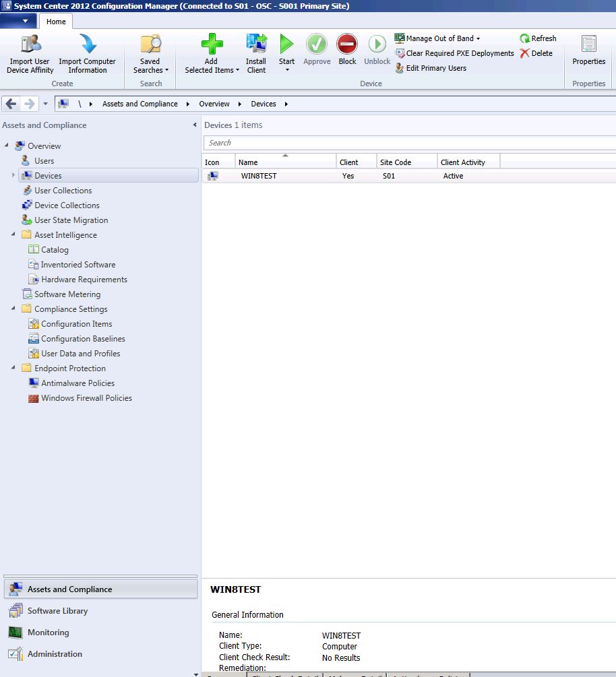Image resolution: width=616 pixels, height=677 pixels.
Task: Expand the Add Selected Items menu
Action: coord(212,70)
